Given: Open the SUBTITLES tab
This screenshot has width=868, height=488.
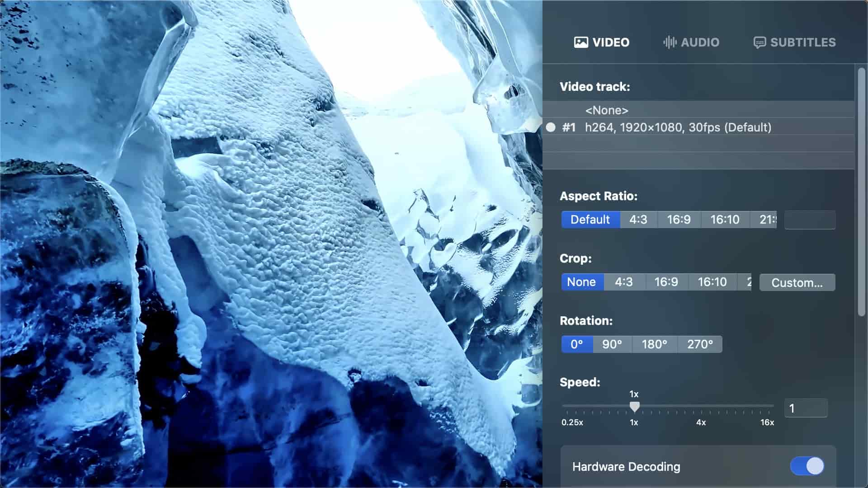Looking at the screenshot, I should (x=802, y=42).
